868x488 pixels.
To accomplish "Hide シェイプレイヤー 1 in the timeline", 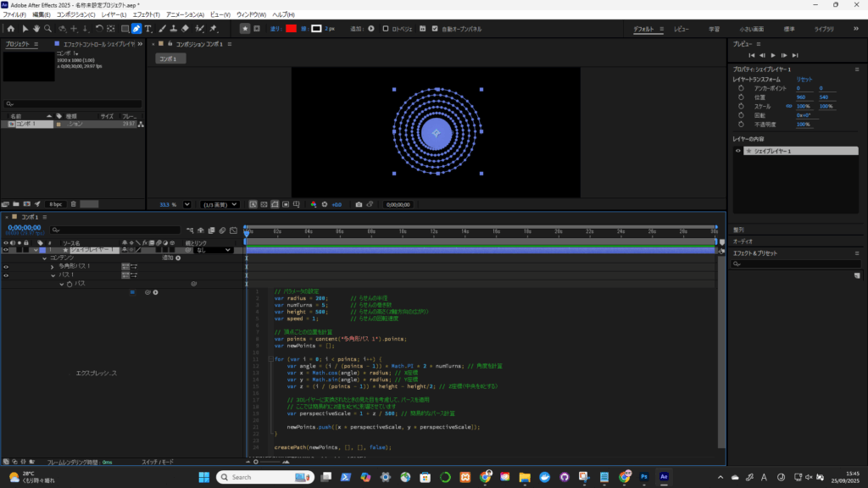I will (6, 250).
